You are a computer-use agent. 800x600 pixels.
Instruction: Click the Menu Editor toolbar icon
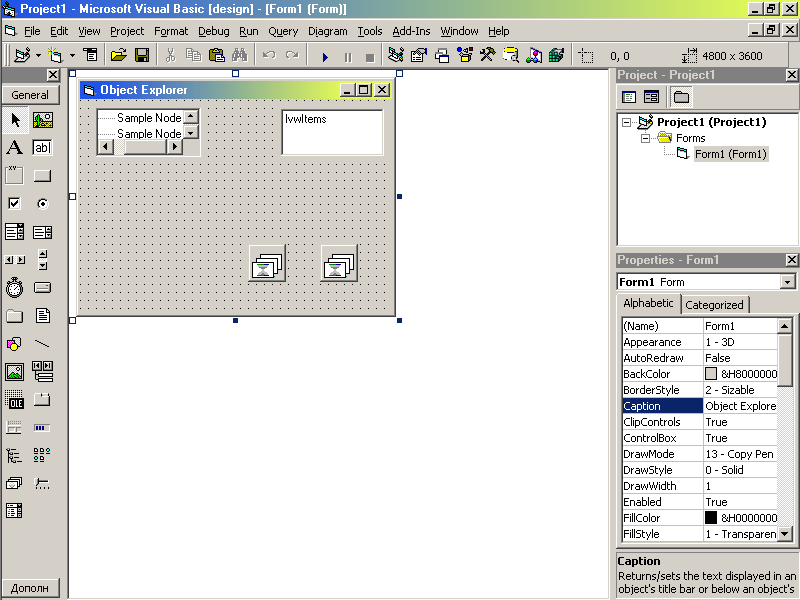coord(91,55)
